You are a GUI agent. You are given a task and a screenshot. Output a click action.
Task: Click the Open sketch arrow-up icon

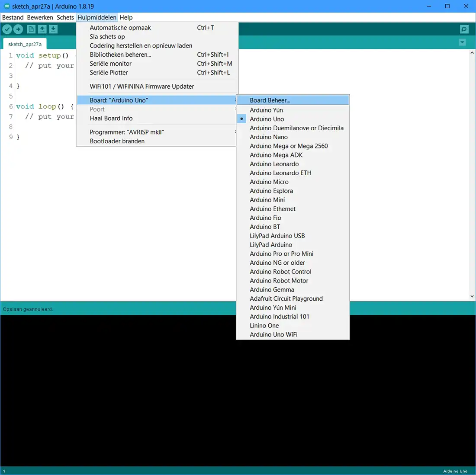point(42,29)
